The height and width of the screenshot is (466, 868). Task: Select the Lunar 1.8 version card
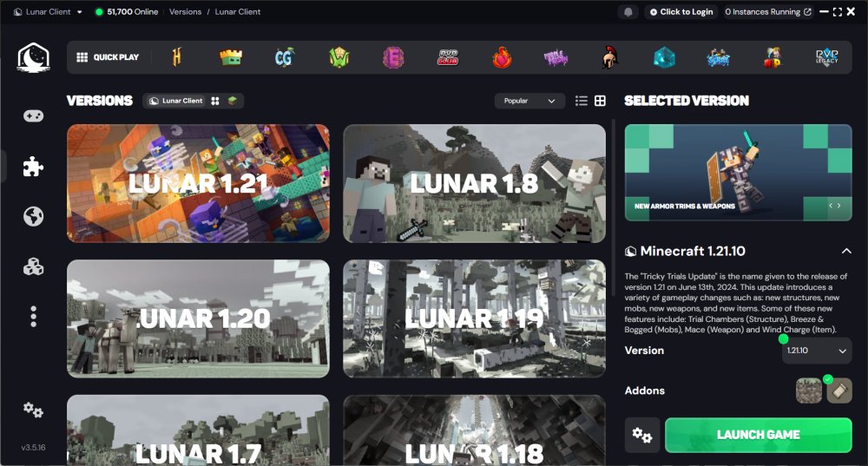[475, 183]
